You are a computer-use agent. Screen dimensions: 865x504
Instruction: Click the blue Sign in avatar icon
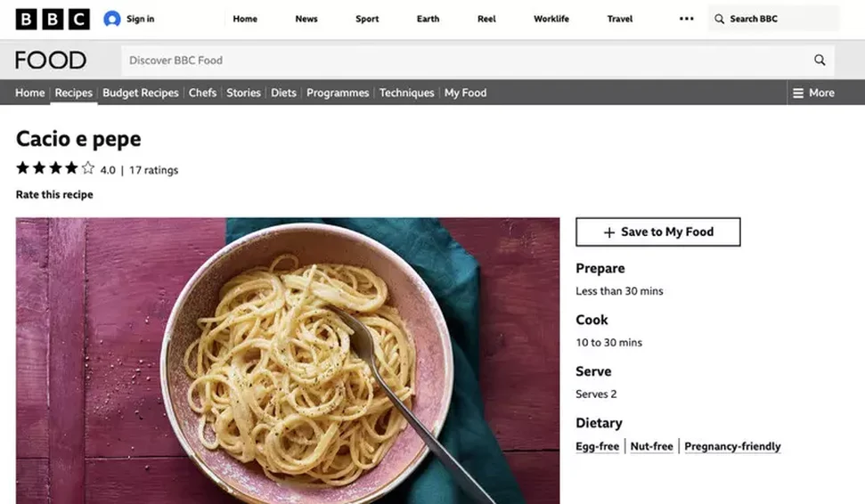click(x=112, y=19)
